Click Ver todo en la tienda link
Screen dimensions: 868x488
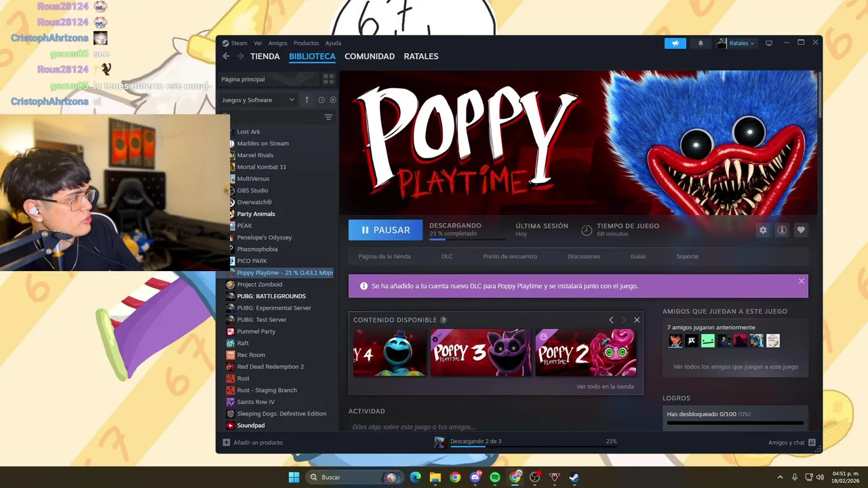point(606,386)
